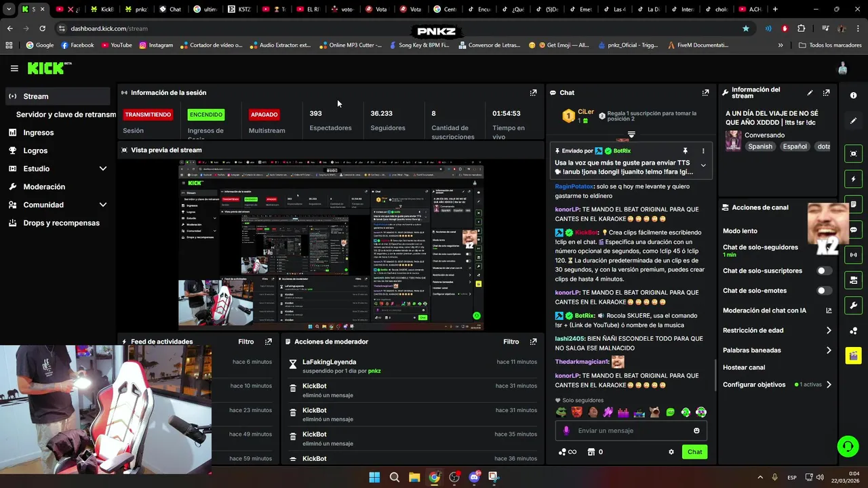
Task: Click the screaming cat quick emote
Action: (x=654, y=412)
